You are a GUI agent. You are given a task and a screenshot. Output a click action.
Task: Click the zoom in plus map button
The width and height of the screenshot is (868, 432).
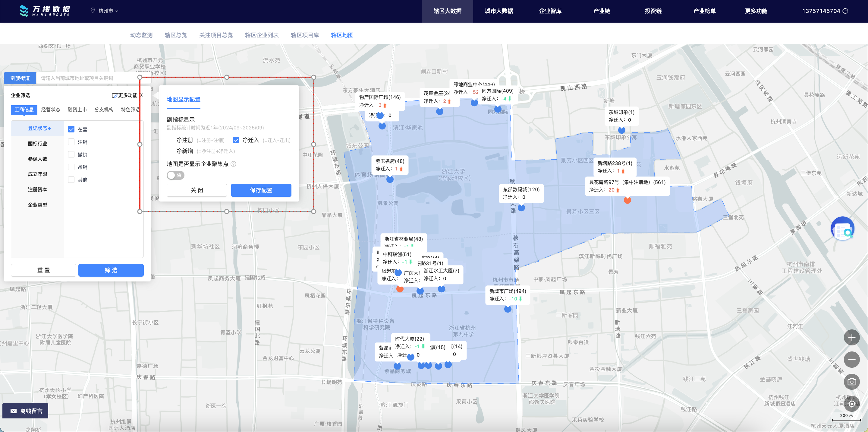click(x=851, y=337)
